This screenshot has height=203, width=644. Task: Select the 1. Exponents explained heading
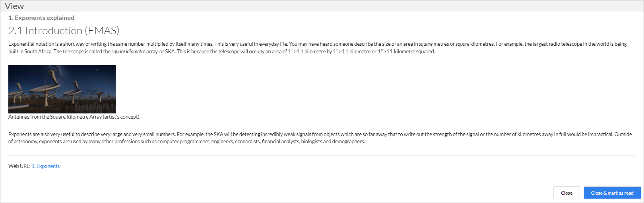[x=41, y=18]
